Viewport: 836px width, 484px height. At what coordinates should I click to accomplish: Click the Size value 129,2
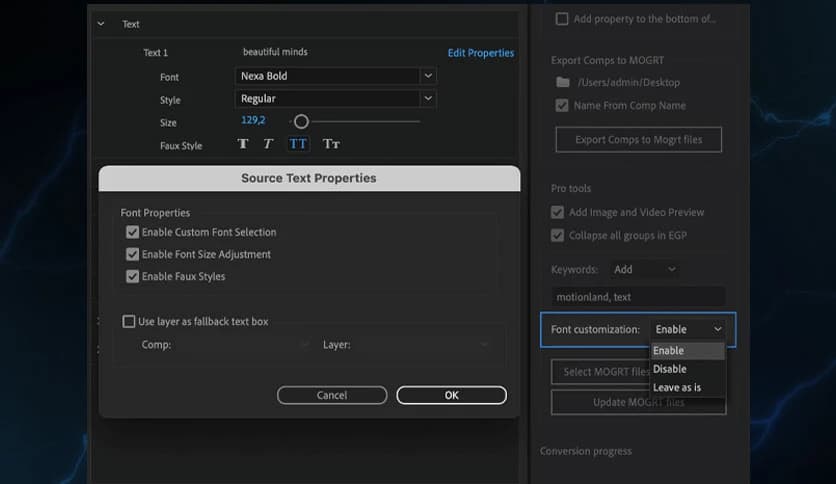pos(253,120)
